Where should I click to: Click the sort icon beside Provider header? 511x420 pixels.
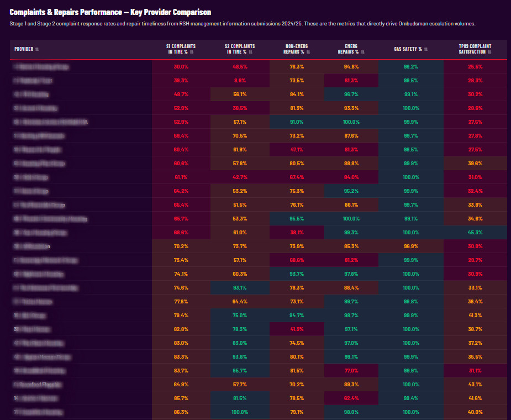(37, 49)
